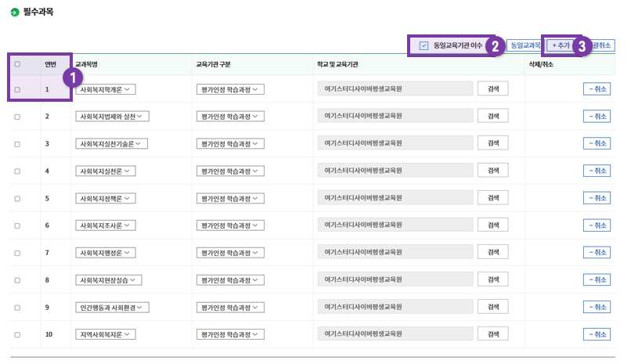
Task: Tick the select-all checkbox in the table header
Action: [x=17, y=64]
